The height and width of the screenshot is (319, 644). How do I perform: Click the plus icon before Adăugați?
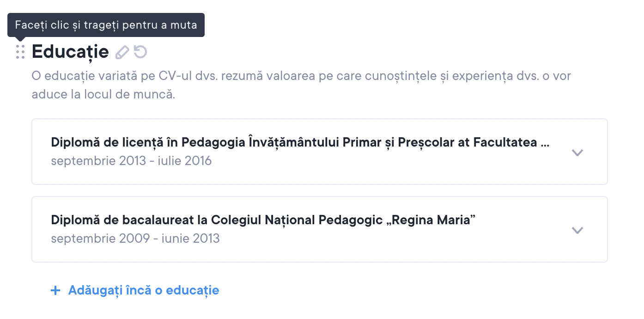tap(55, 290)
